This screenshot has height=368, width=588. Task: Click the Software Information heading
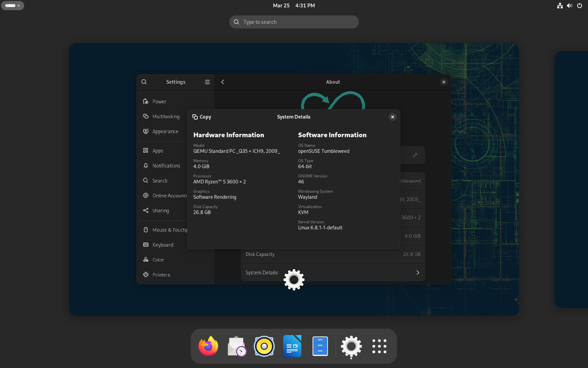coord(332,135)
